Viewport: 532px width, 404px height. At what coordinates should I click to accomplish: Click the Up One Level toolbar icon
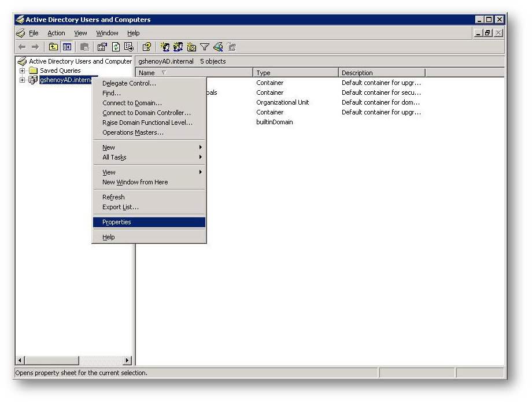(x=53, y=47)
